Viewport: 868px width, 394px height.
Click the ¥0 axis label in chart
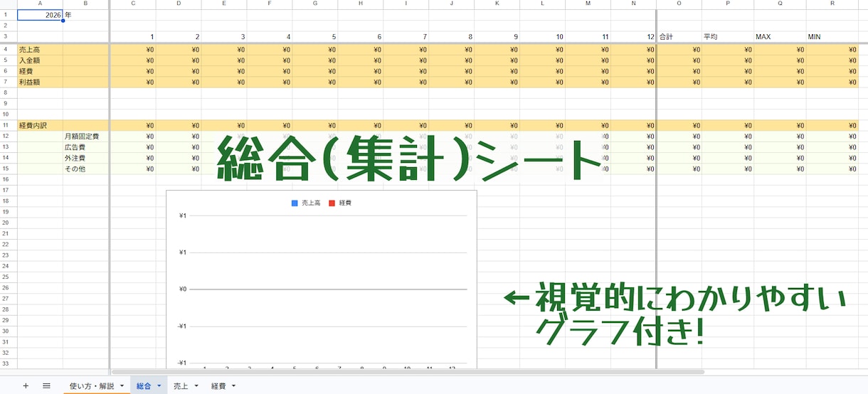pyautogui.click(x=182, y=289)
